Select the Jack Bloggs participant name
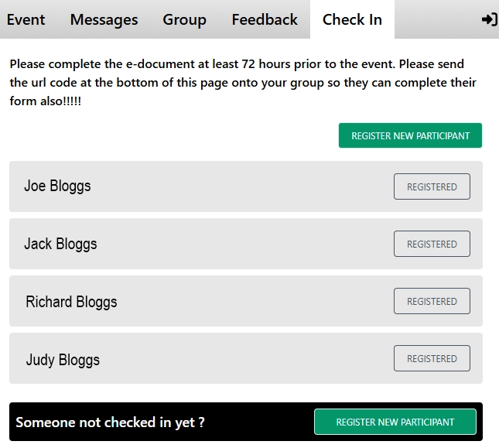 pyautogui.click(x=60, y=244)
